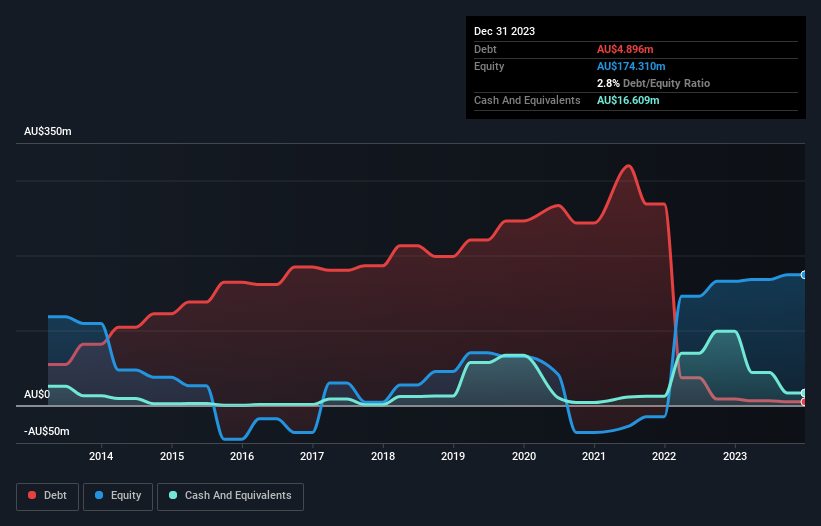Click the AU$4.896m debt value
This screenshot has width=821, height=526.
click(625, 49)
